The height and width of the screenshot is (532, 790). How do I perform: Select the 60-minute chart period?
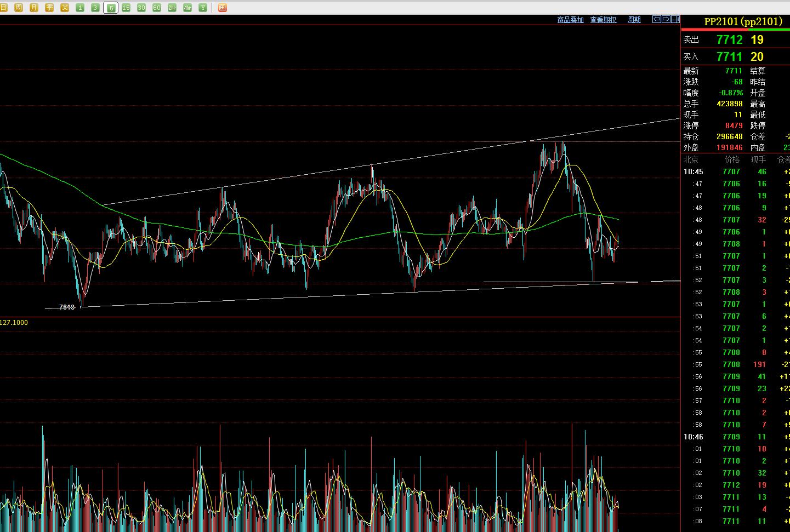pos(157,8)
